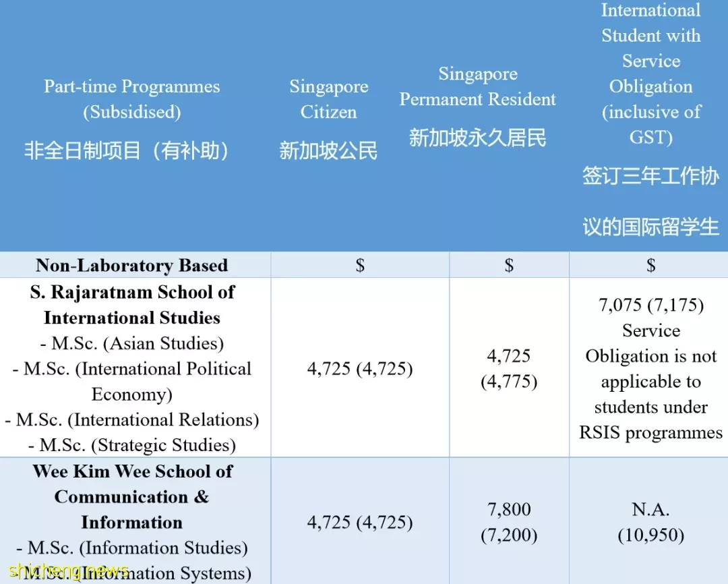
Task: Click the "M.Sc. (Asian Studies)" entry
Action: click(x=132, y=343)
